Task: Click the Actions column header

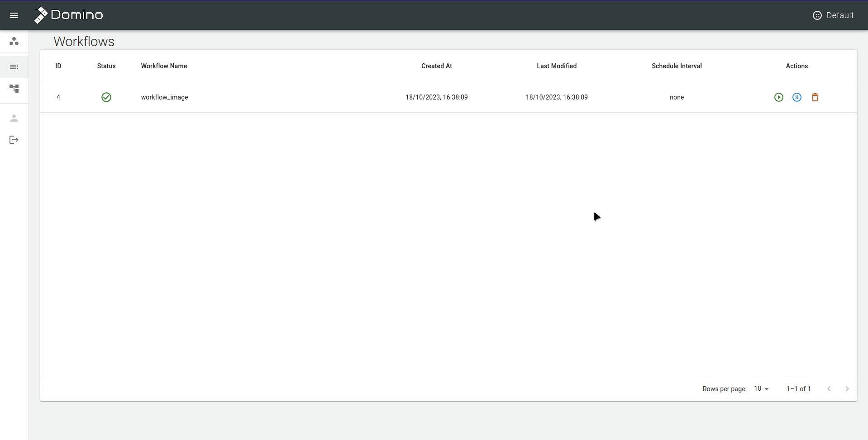Action: tap(797, 66)
